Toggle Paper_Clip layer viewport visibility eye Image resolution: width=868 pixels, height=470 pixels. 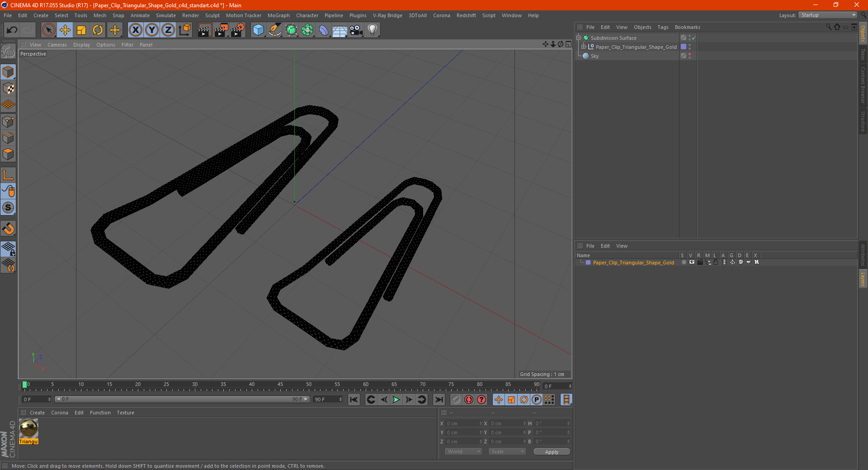pyautogui.click(x=692, y=262)
